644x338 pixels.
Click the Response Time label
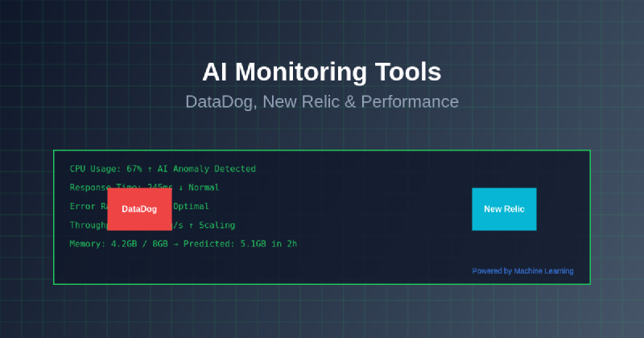click(x=89, y=188)
